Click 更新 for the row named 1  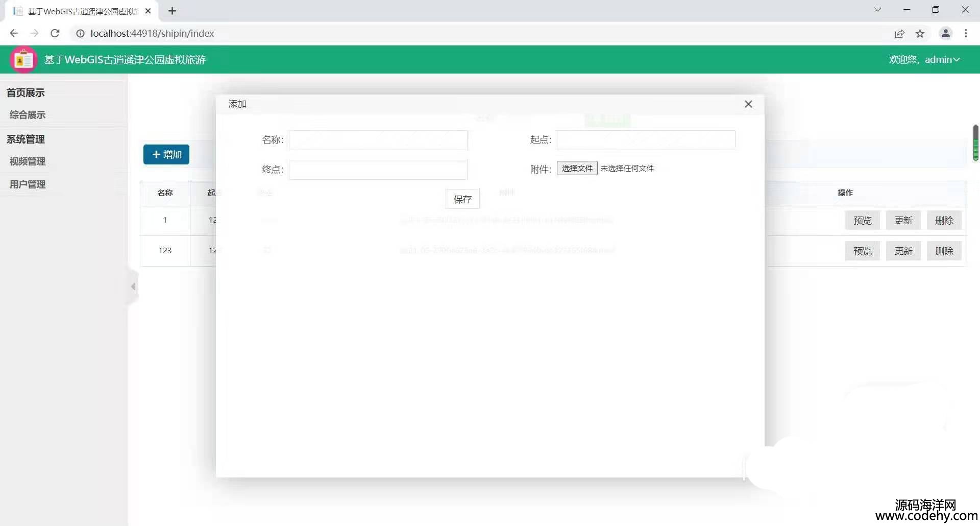tap(903, 221)
